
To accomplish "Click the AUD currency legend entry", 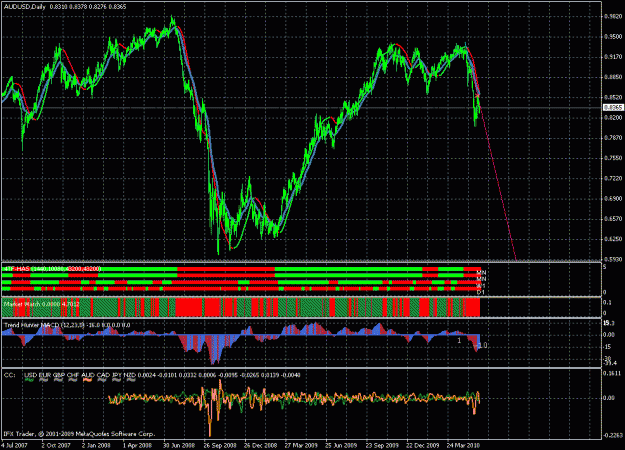I will [88, 375].
